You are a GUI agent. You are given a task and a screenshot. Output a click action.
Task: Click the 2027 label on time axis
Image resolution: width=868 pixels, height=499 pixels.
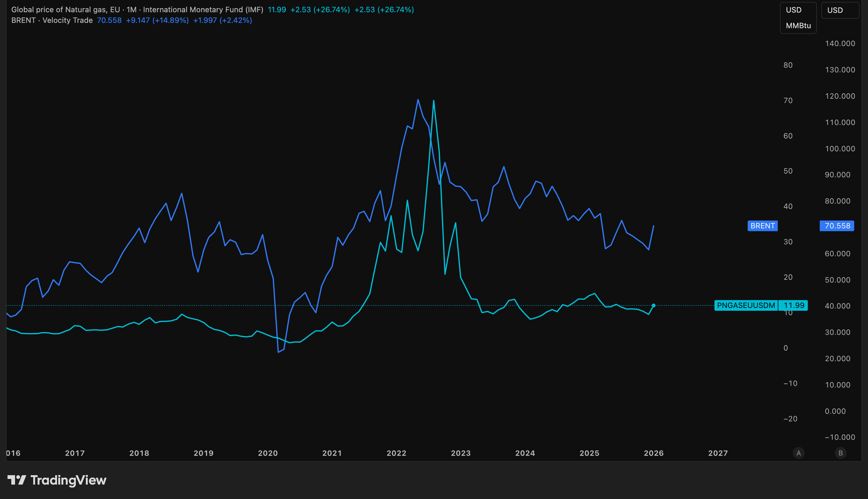[718, 453]
